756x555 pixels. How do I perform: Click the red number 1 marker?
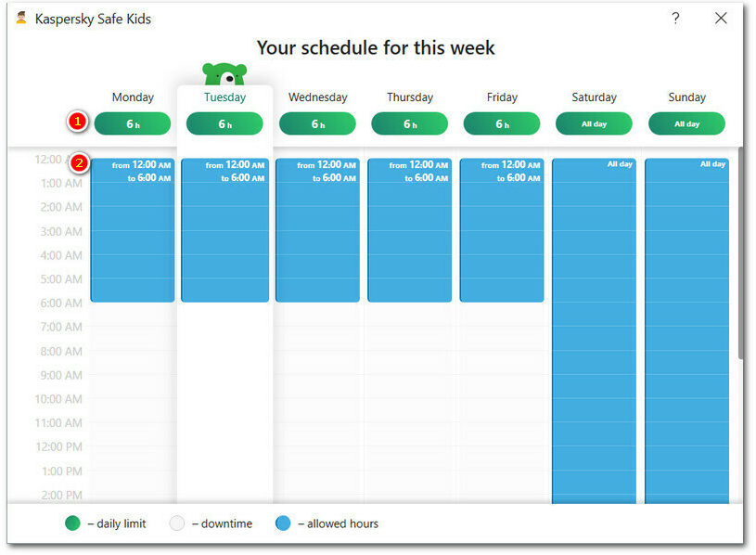pos(78,122)
